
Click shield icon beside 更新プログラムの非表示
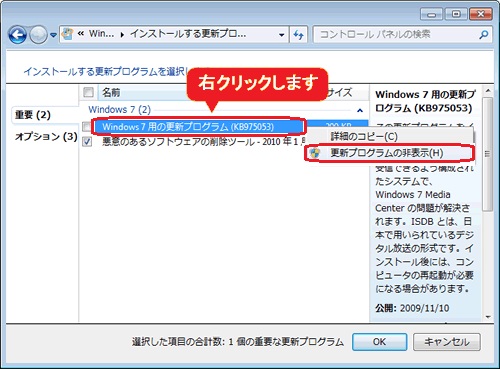click(x=314, y=153)
